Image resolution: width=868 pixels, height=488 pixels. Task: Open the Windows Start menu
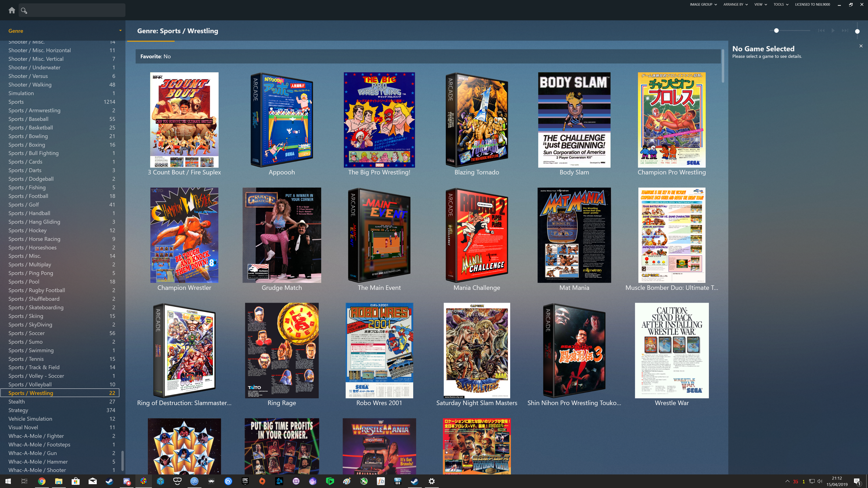pos(8,481)
